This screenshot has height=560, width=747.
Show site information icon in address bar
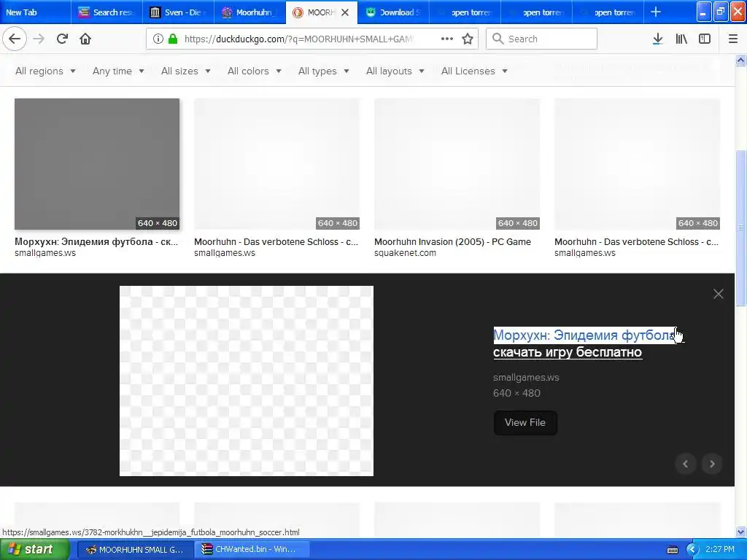coord(158,39)
